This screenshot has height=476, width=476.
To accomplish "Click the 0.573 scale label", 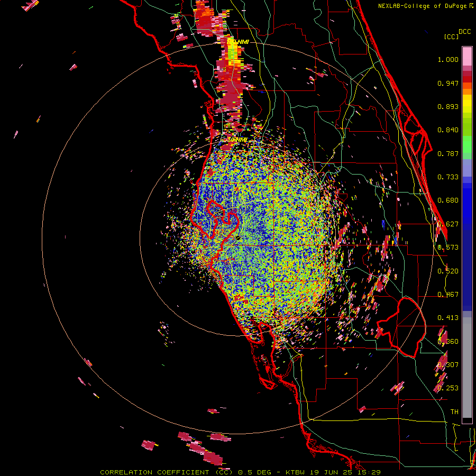I will (448, 248).
